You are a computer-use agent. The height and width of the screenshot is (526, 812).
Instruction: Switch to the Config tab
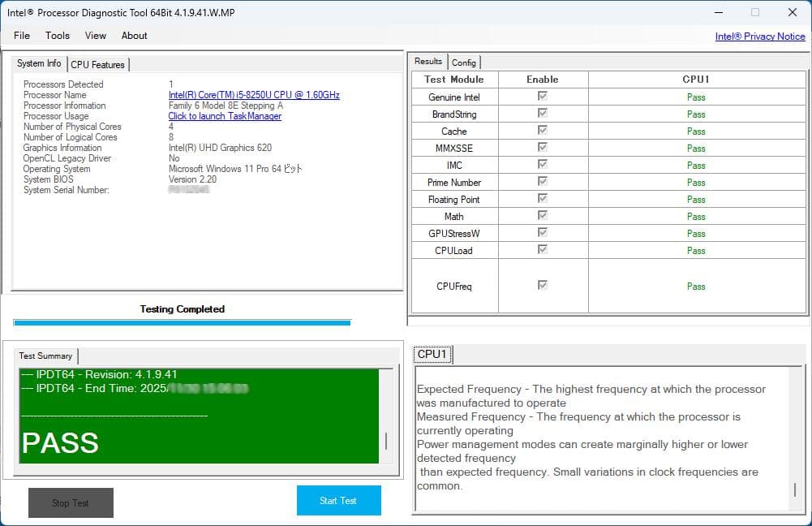point(464,63)
